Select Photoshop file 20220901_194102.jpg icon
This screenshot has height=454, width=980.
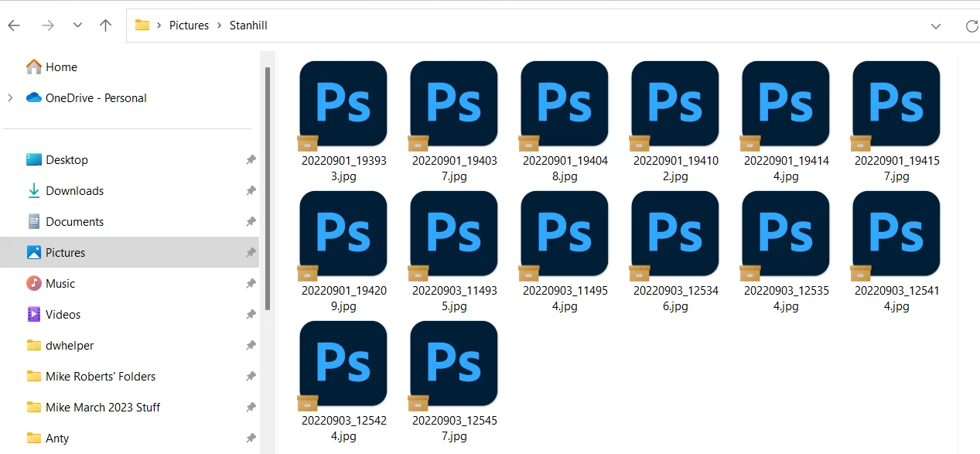[x=675, y=104]
